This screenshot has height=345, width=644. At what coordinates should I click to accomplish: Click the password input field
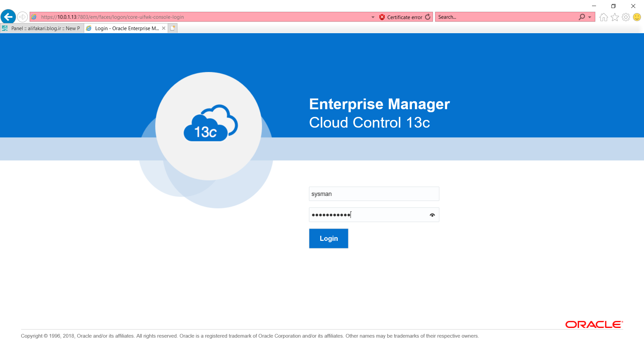(374, 215)
